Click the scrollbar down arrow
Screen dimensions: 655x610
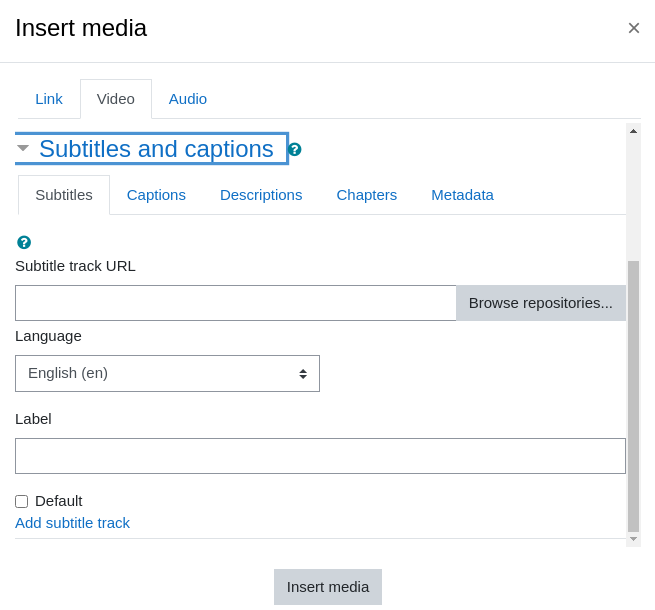click(633, 539)
